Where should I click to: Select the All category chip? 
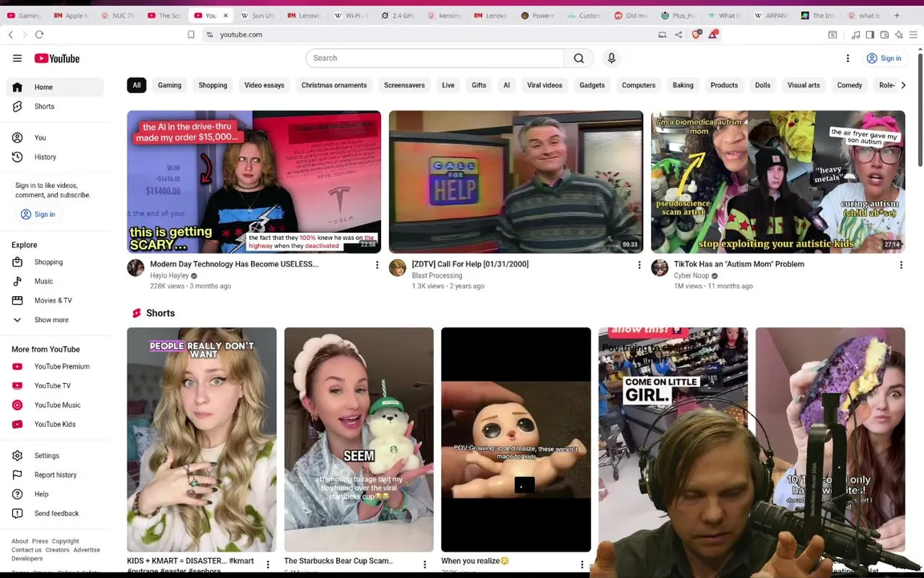[x=136, y=86]
